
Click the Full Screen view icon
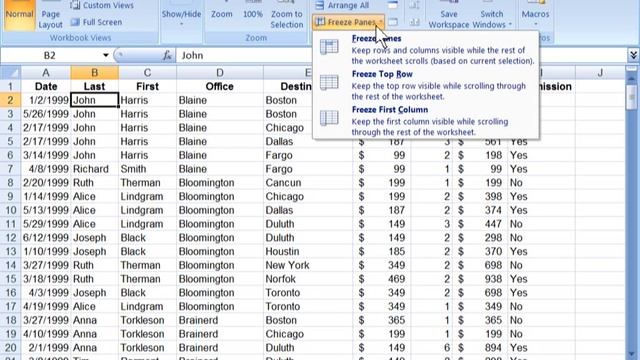point(75,22)
